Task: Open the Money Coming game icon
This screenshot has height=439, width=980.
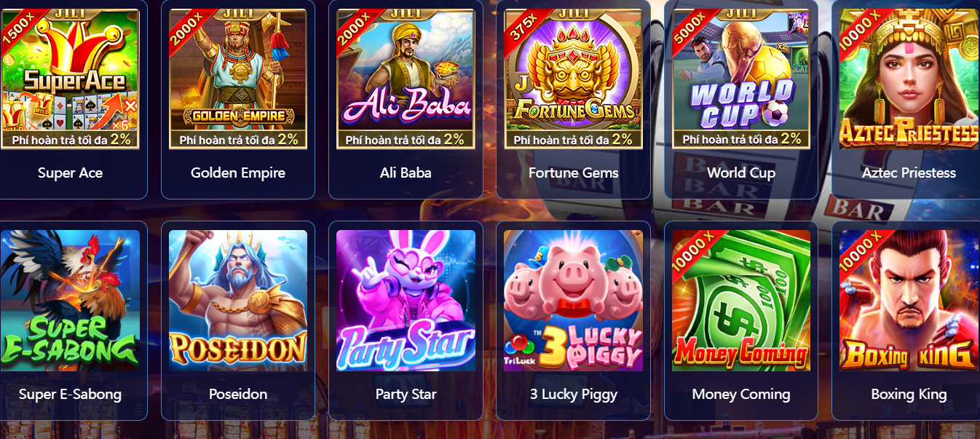Action: pyautogui.click(x=741, y=301)
